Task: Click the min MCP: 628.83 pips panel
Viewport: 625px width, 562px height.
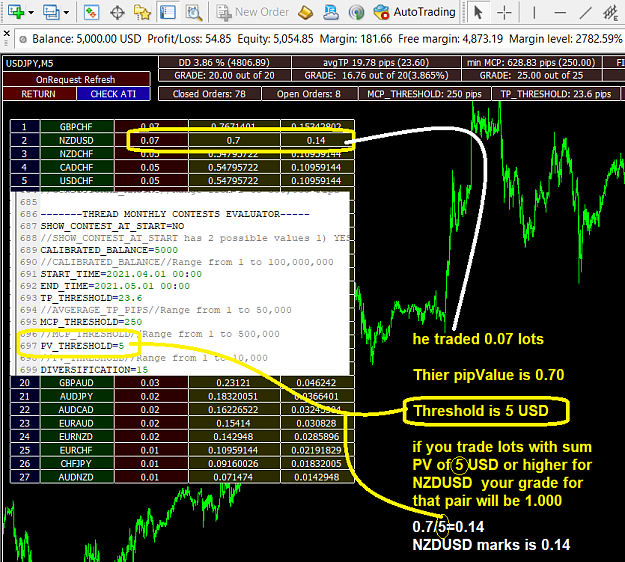Action: point(531,62)
